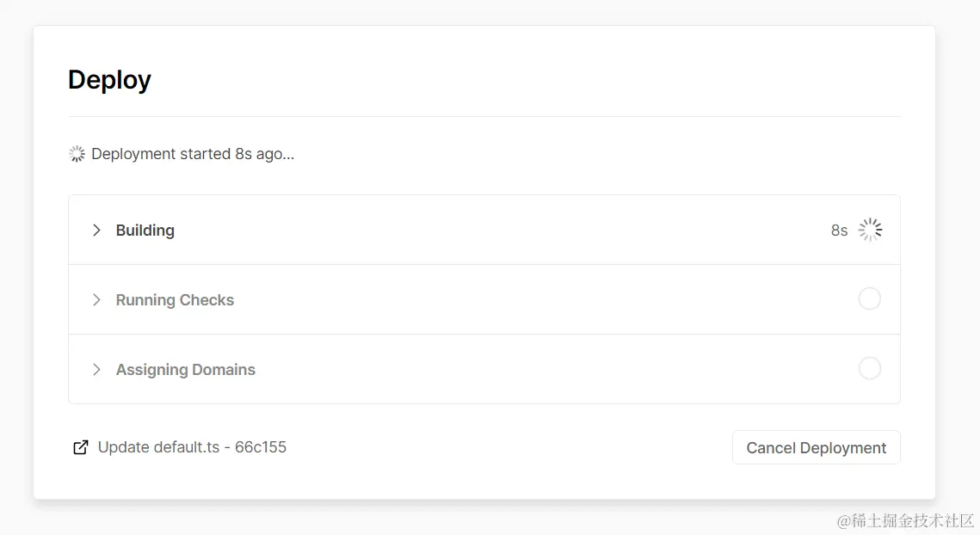Select the Assigning Domains step label
980x535 pixels.
pos(186,369)
